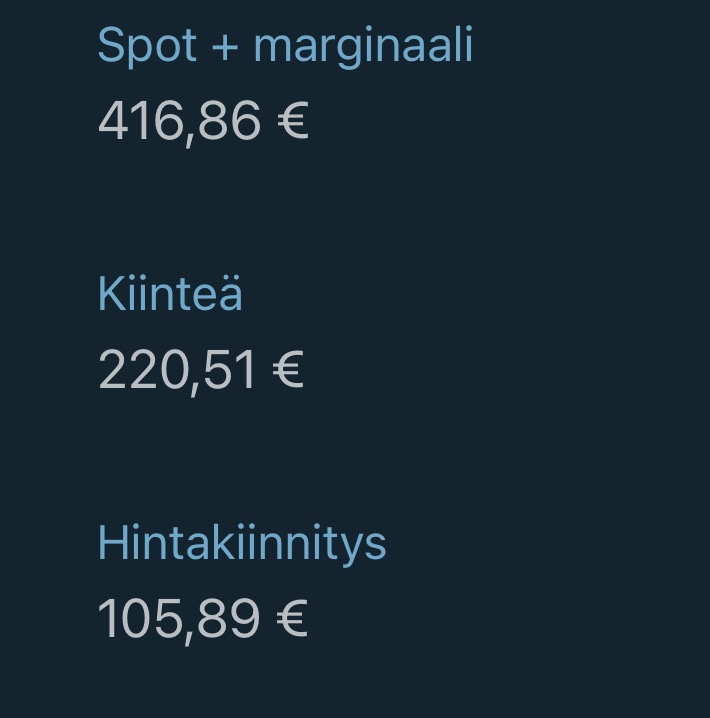
Task: Click the "Kiinteä" label
Action: [x=170, y=295]
